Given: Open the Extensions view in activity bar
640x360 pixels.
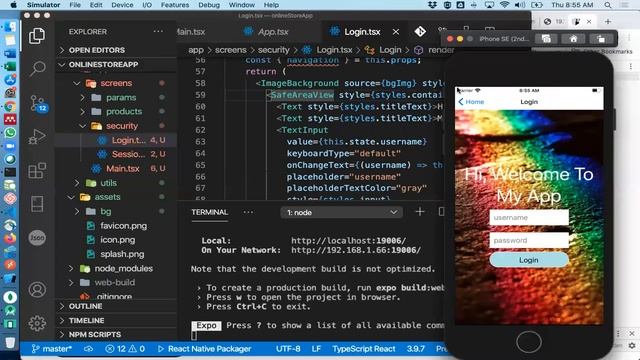Looking at the screenshot, I should pyautogui.click(x=37, y=170).
